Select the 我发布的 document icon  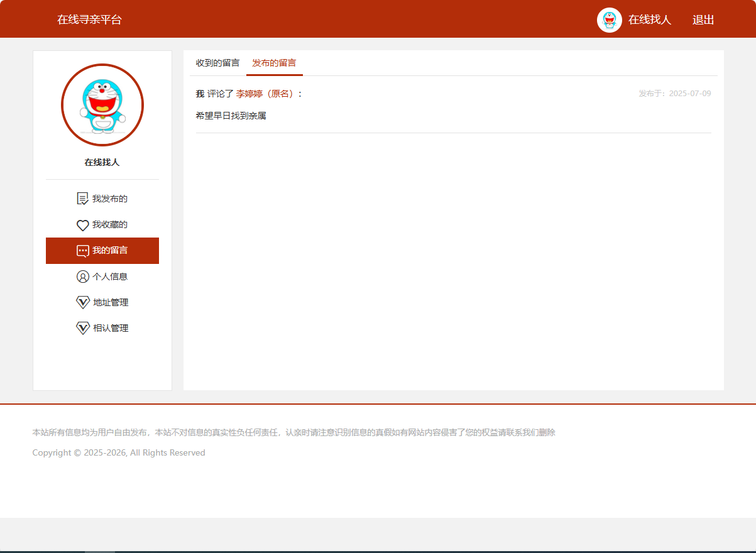coord(82,198)
